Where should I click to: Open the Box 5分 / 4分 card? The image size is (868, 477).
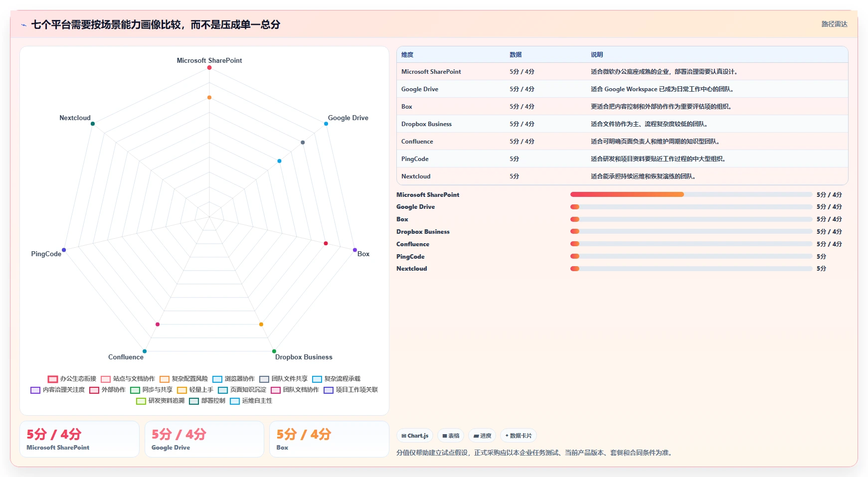(329, 439)
